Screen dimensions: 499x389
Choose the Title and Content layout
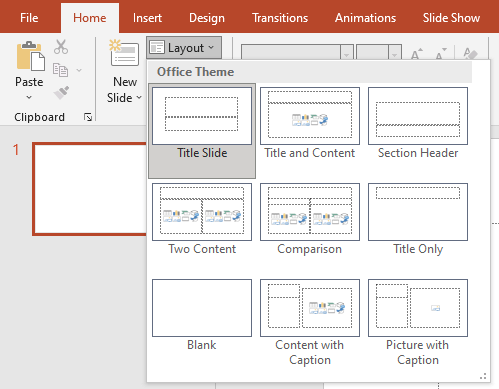pos(310,123)
